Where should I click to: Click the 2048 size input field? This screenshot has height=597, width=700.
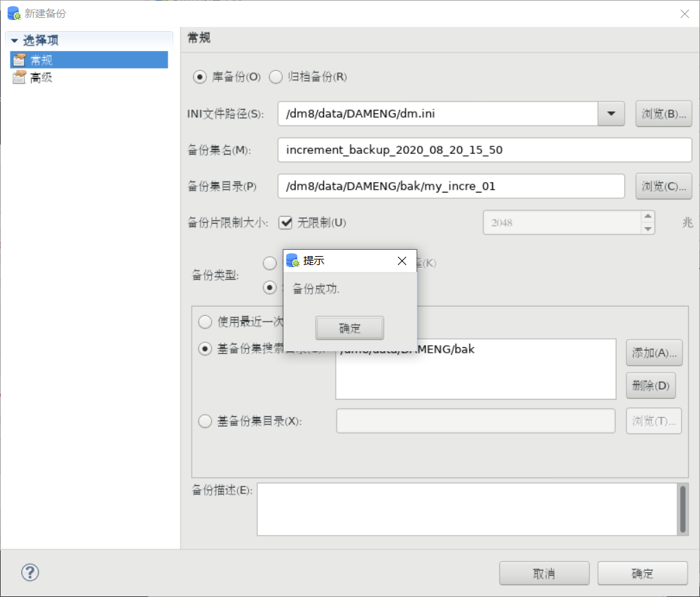pyautogui.click(x=562, y=222)
